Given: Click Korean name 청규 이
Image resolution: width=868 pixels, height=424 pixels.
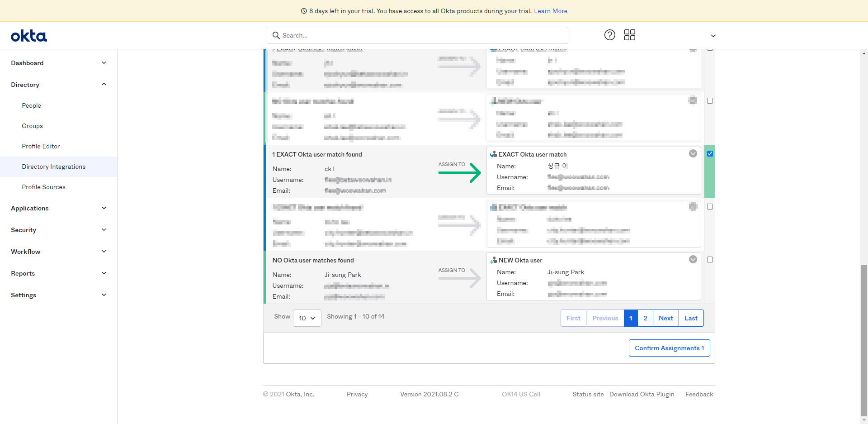Looking at the screenshot, I should click(x=557, y=166).
